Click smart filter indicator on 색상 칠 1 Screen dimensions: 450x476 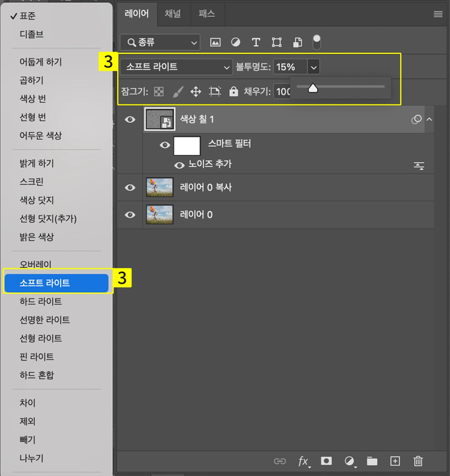(416, 119)
